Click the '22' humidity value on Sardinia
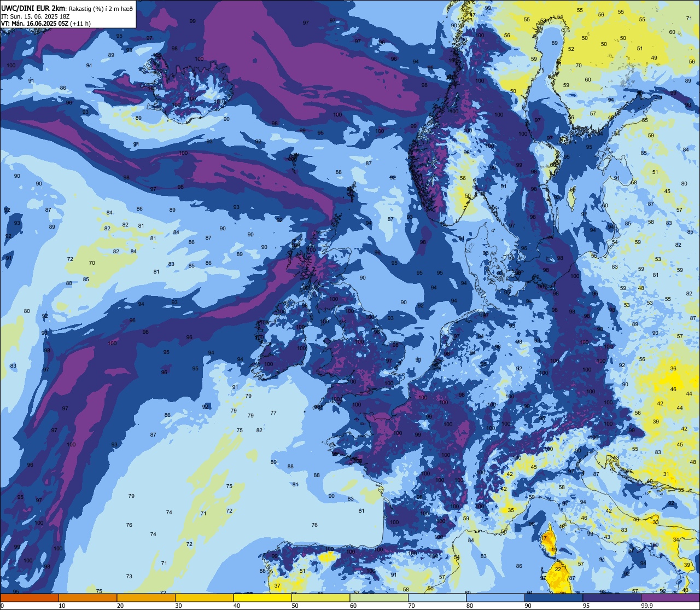 tap(558, 570)
